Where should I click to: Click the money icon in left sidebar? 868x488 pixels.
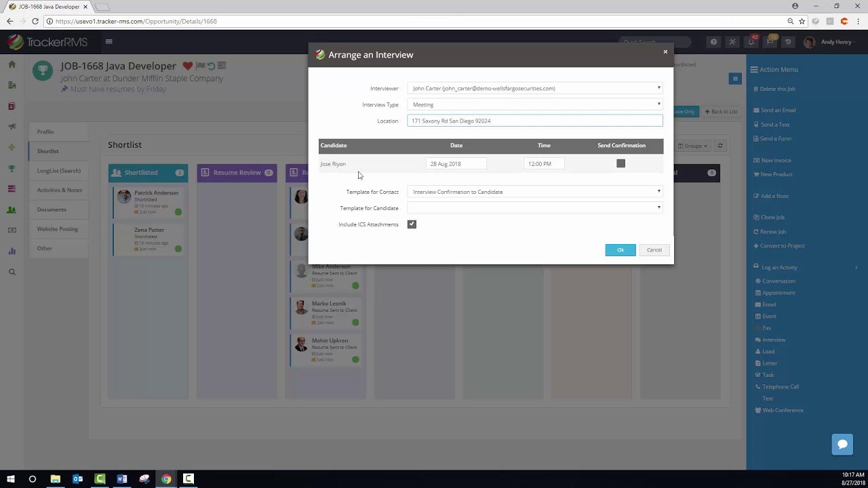(12, 230)
